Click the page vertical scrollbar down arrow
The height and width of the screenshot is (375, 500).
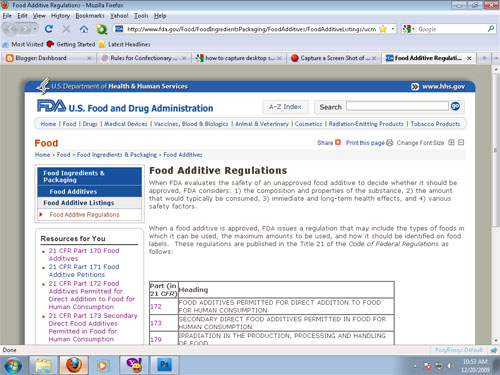point(496,341)
